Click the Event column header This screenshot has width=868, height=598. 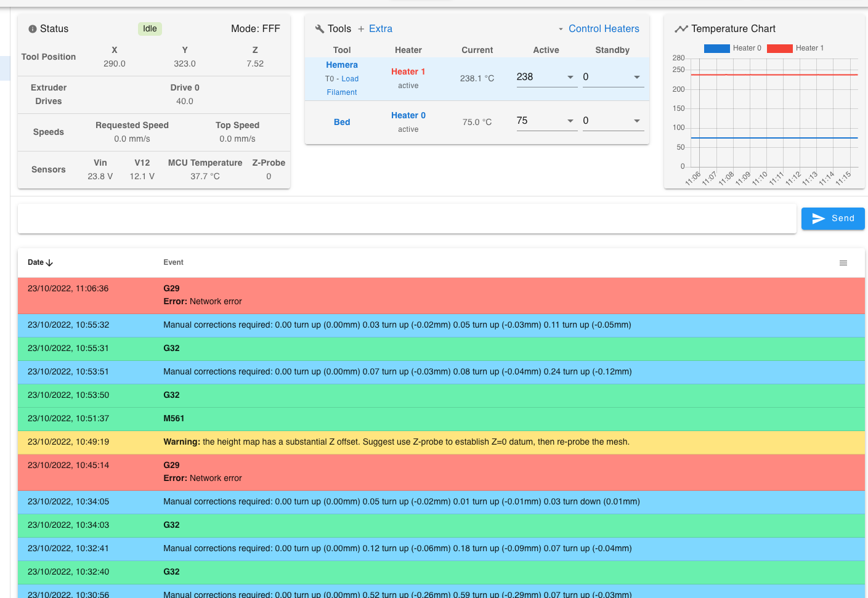tap(174, 262)
